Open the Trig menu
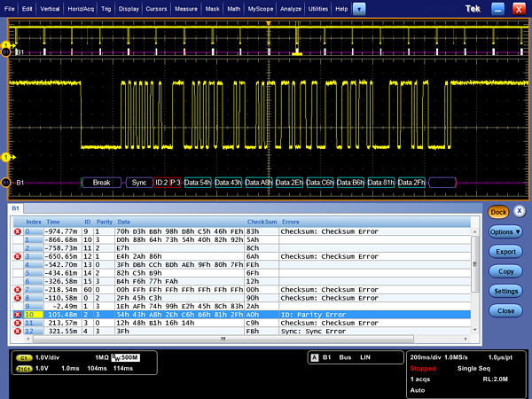 (x=106, y=8)
